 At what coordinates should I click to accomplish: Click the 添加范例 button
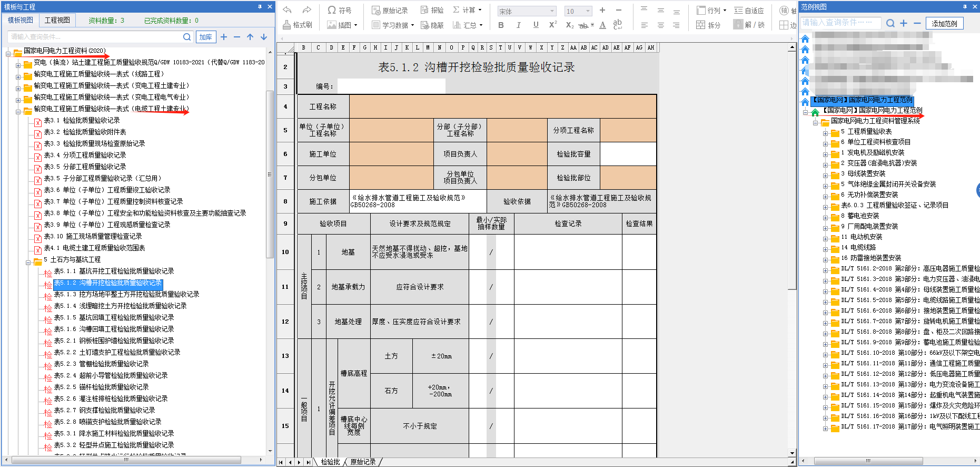[x=944, y=23]
